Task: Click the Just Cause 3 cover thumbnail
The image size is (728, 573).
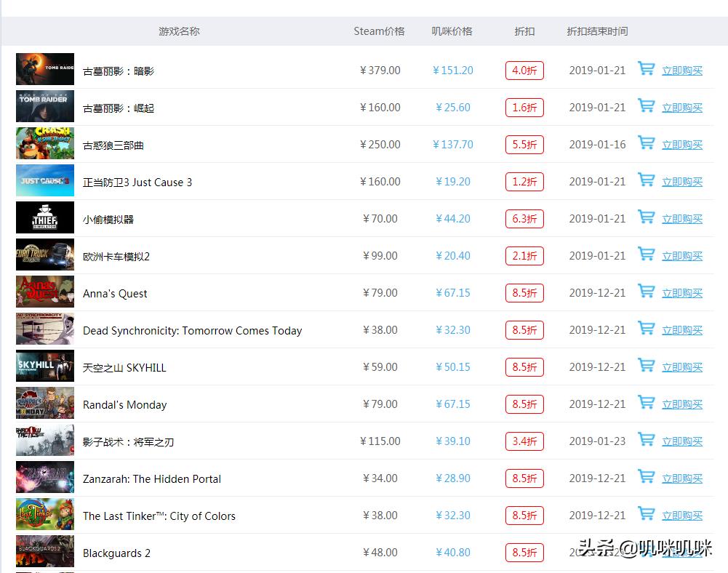Action: (x=44, y=180)
